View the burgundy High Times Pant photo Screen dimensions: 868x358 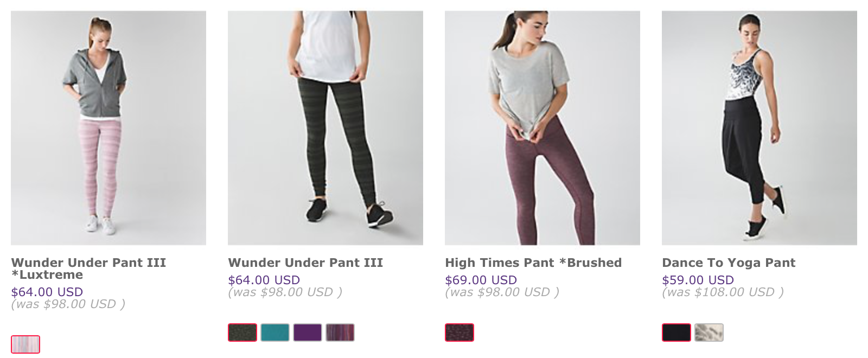point(542,128)
